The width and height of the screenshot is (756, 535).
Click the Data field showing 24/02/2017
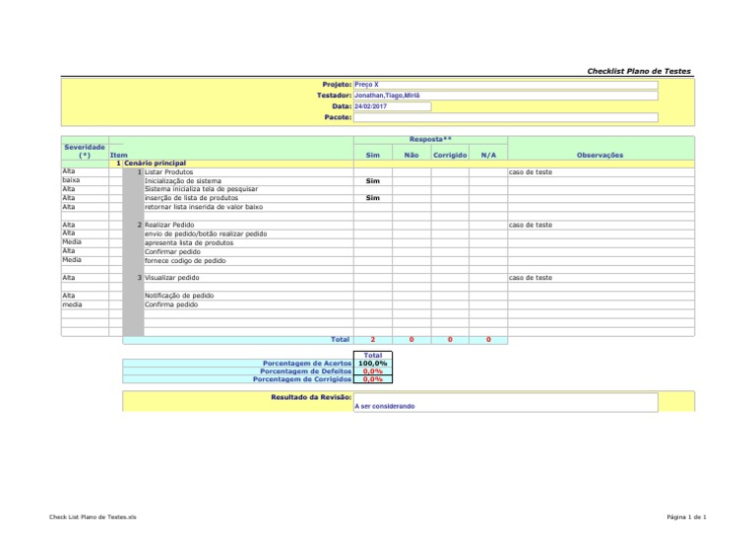(392, 106)
